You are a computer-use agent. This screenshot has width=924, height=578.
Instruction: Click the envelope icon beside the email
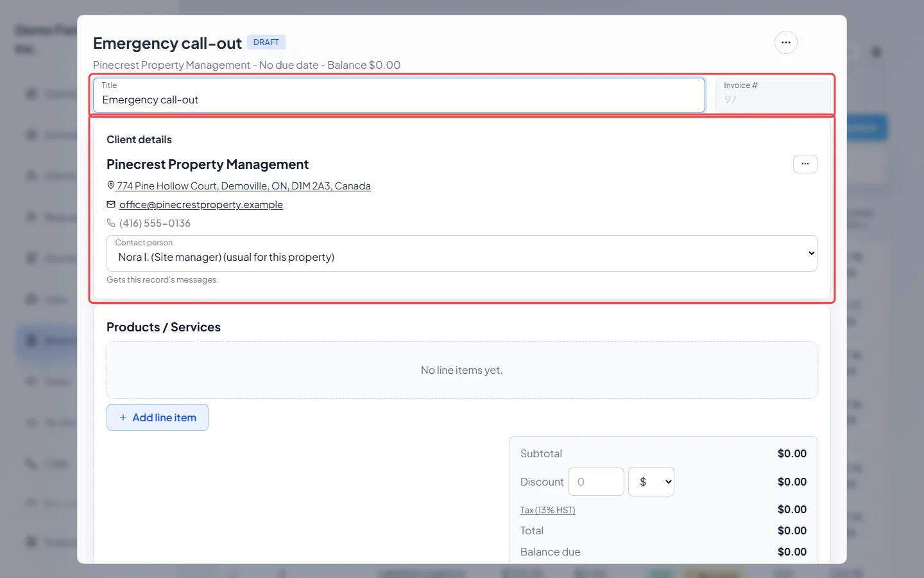[x=111, y=204]
